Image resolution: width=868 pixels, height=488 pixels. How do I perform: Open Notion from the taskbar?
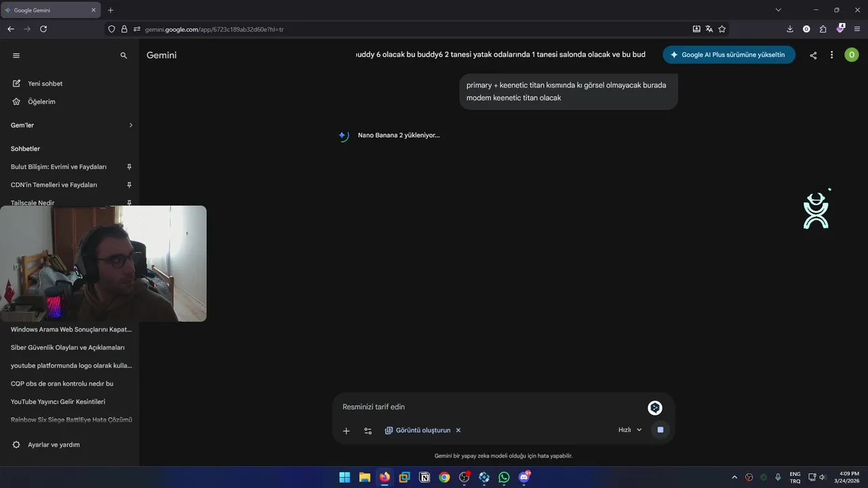(x=425, y=477)
